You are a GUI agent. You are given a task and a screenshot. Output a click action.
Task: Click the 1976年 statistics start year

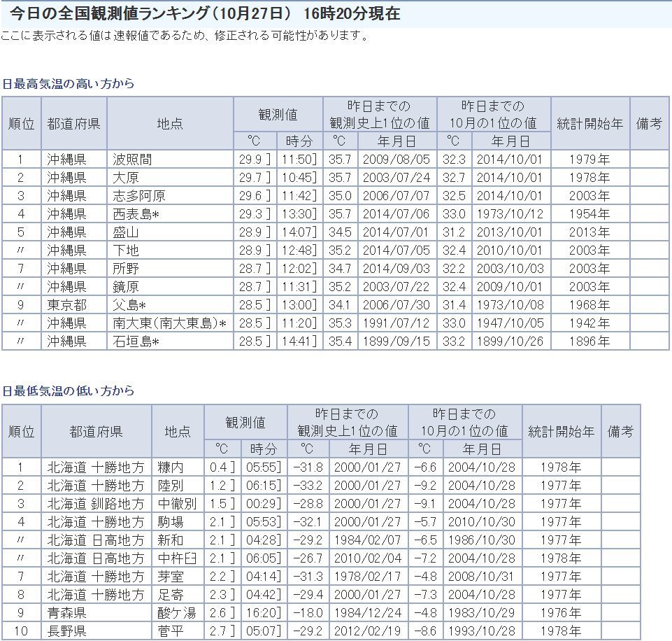562,613
